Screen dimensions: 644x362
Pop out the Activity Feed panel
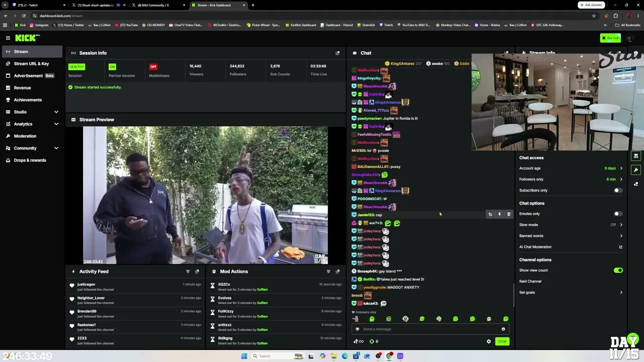coord(197,271)
